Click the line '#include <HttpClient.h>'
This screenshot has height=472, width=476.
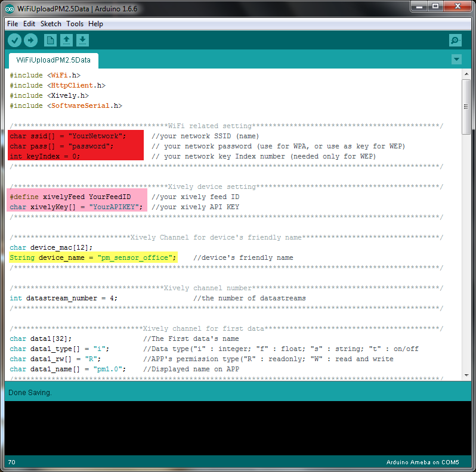(x=57, y=86)
